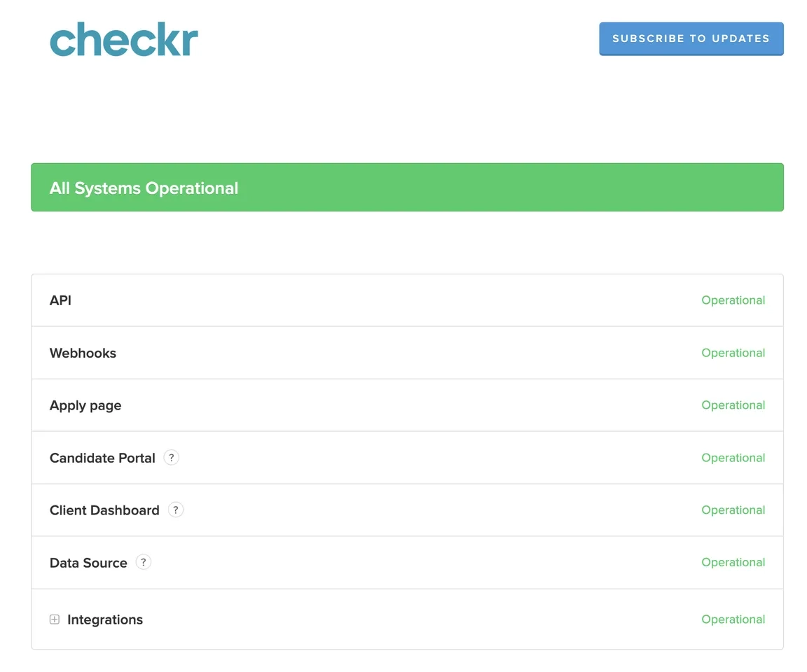Click Subscribe to Updates button

pyautogui.click(x=691, y=38)
